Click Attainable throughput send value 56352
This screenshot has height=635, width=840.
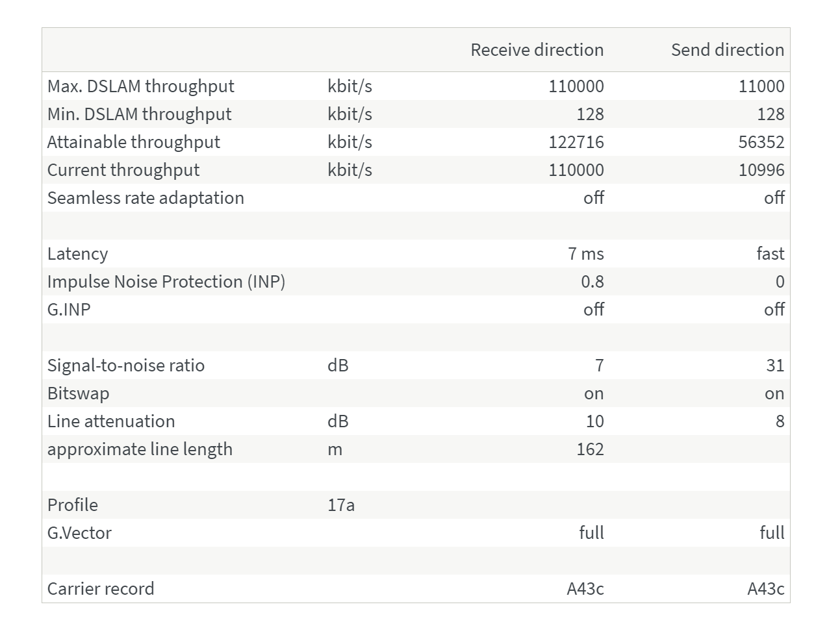[761, 142]
